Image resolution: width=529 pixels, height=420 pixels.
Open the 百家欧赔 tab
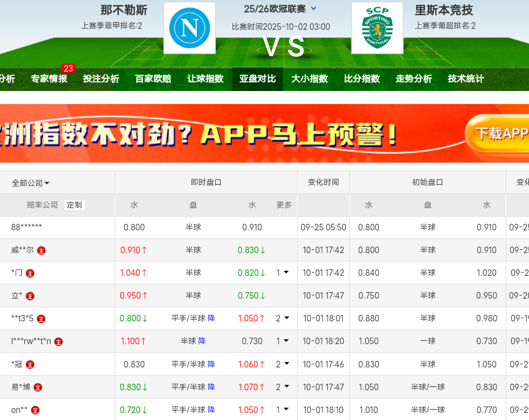click(x=153, y=79)
